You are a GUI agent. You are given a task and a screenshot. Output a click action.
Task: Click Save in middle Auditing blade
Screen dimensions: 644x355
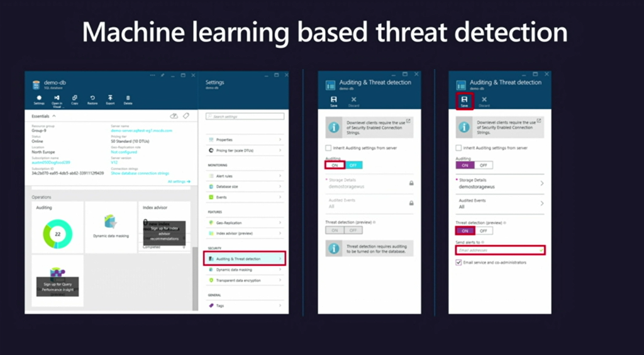tap(333, 102)
